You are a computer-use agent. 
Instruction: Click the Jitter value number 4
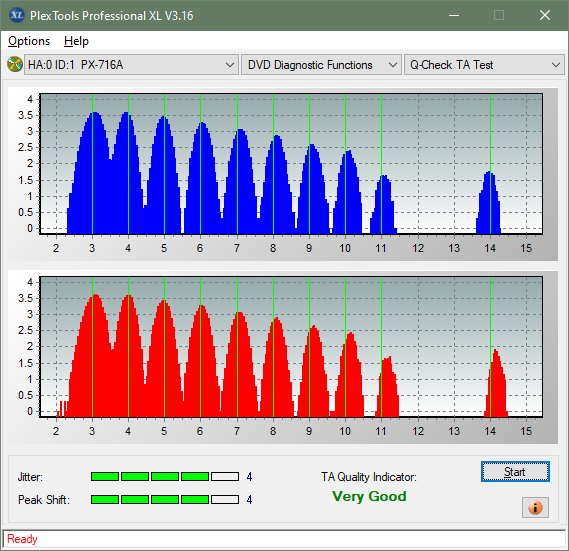pos(249,477)
